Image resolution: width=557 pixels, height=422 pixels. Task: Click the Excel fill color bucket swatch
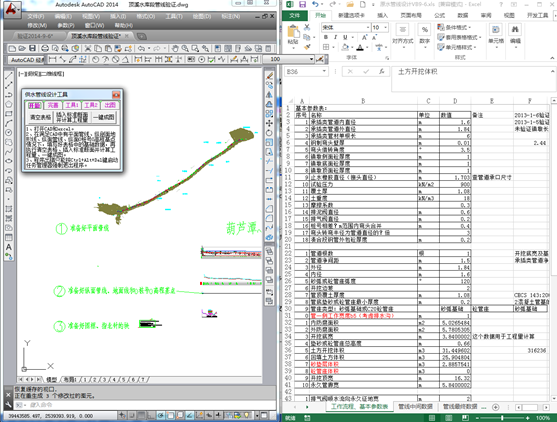[x=345, y=47]
